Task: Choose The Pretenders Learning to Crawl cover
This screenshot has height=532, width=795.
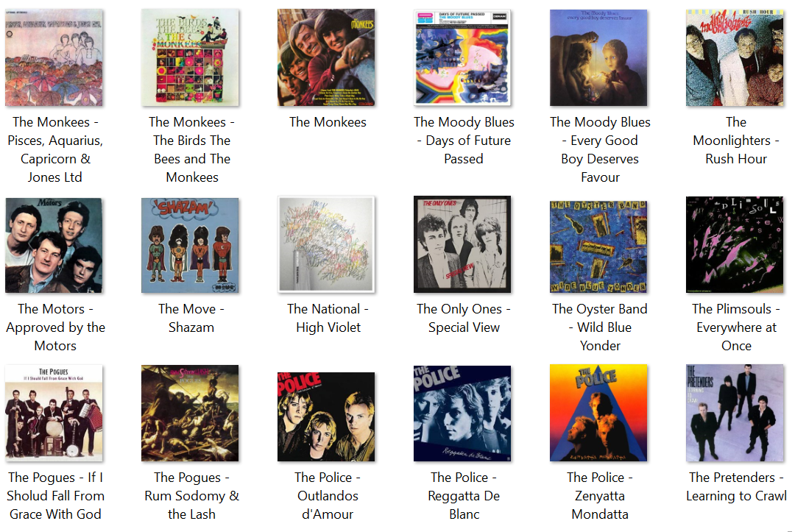Action: 735,413
